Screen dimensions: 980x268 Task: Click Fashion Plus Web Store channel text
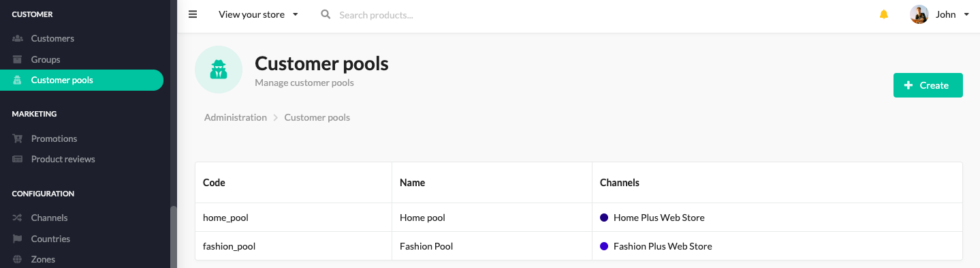coord(663,246)
